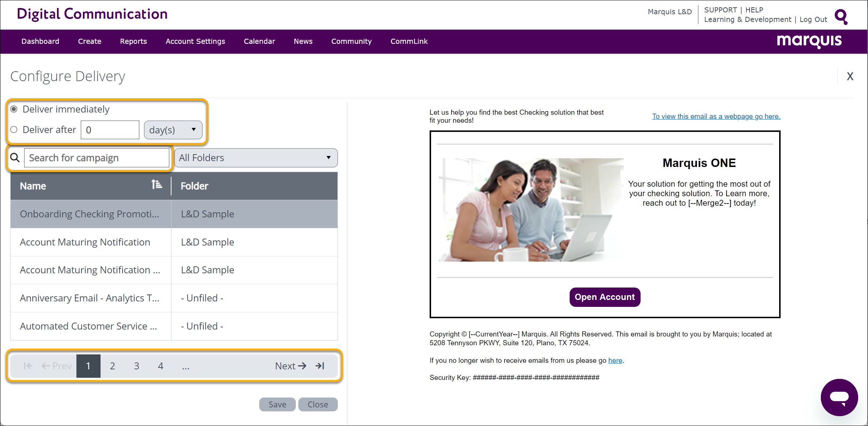
Task: Close Configure Delivery with the X
Action: [x=850, y=76]
